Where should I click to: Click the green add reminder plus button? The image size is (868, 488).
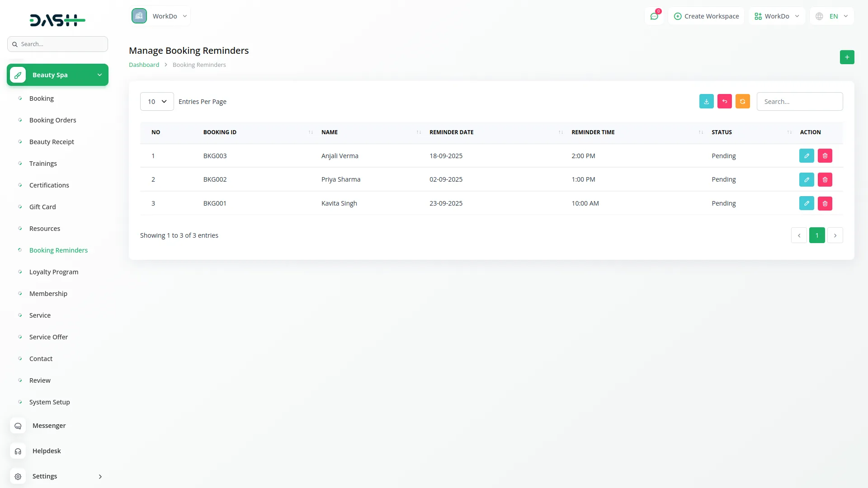coord(847,57)
